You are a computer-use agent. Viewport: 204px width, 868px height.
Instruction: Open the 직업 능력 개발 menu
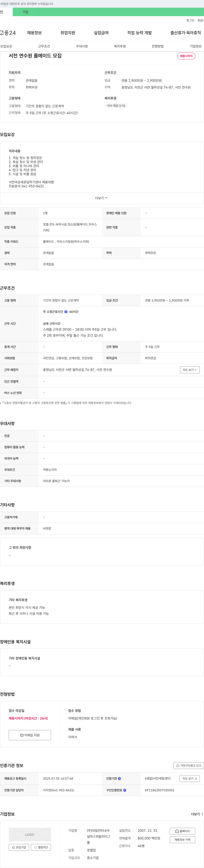[139, 33]
